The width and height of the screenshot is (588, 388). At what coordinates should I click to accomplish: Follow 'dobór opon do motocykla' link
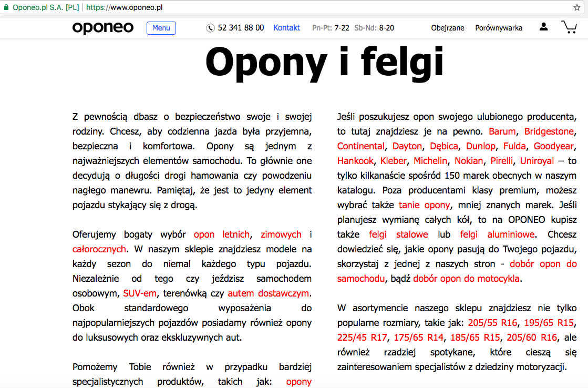coord(467,279)
